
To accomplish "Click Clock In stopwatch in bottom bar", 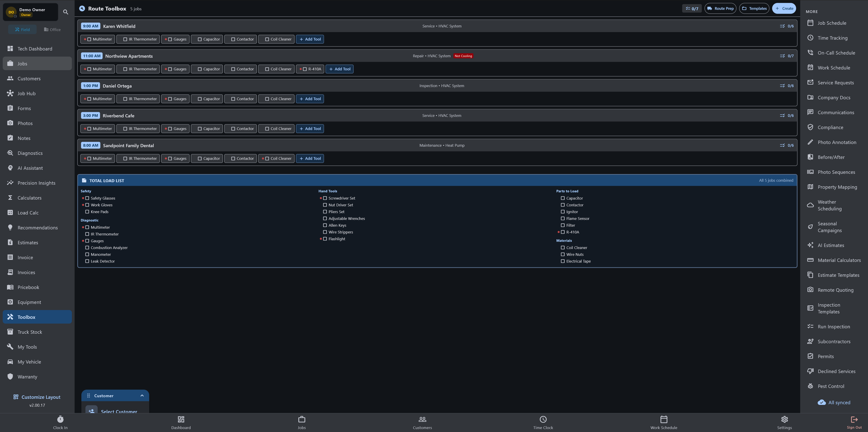I will point(60,423).
